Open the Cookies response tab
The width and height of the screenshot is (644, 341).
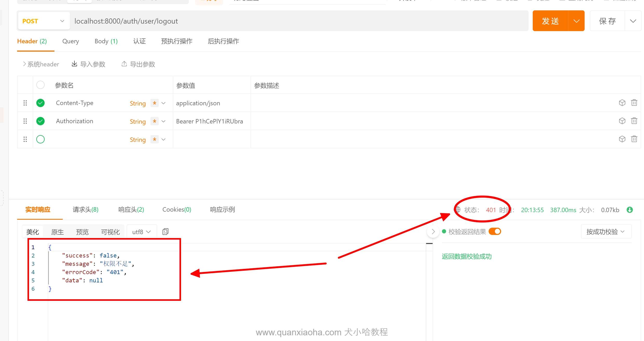(x=177, y=210)
